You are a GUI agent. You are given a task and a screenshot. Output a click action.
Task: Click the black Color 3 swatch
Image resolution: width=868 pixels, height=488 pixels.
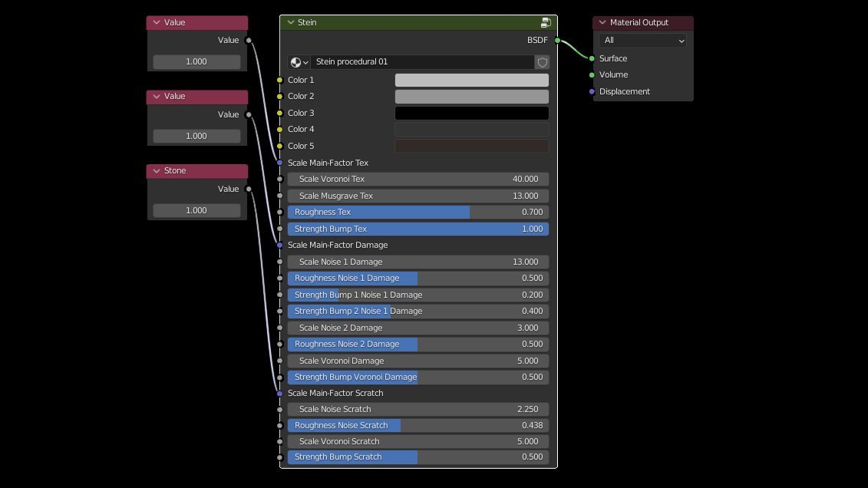(471, 113)
